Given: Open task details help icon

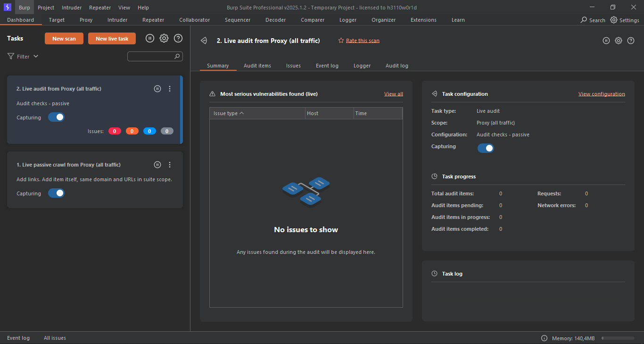Looking at the screenshot, I should 631,41.
